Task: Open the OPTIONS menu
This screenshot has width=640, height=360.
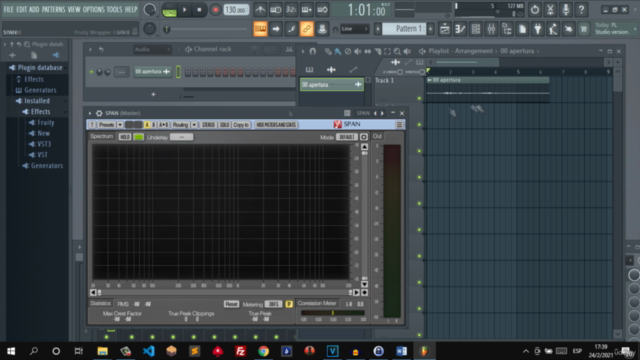Action: 93,9
